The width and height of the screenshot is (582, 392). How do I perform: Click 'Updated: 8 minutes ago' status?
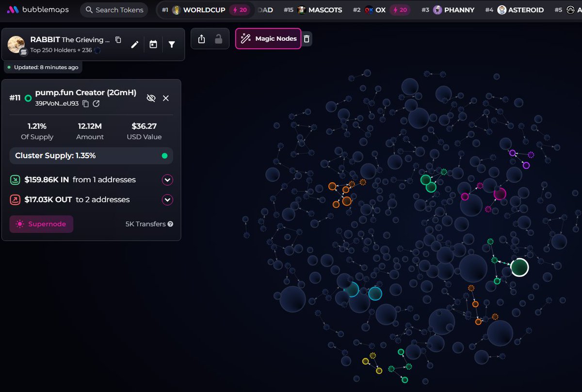coord(43,67)
